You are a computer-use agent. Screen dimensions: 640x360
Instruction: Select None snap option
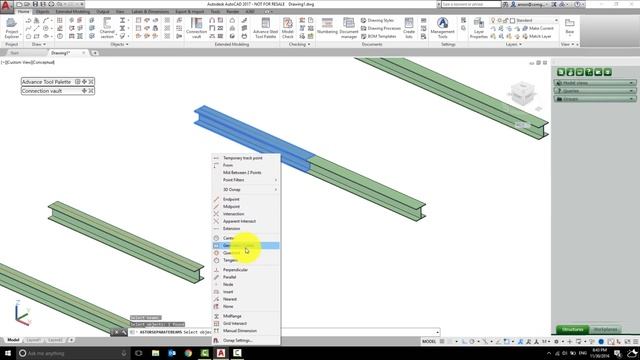click(246, 307)
